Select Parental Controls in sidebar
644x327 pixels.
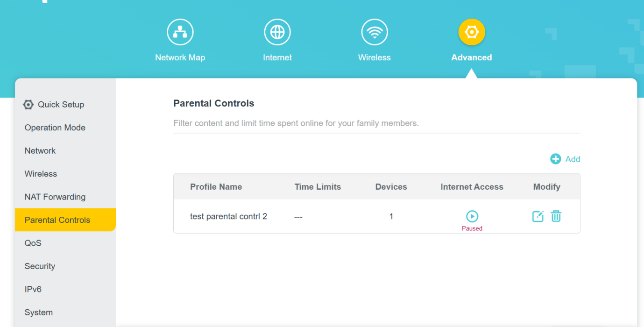coord(57,220)
